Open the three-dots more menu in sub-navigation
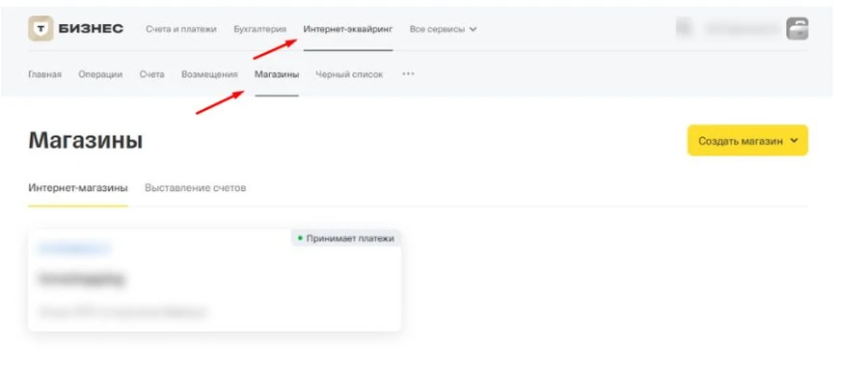Screen dimensions: 868x386 [x=408, y=74]
